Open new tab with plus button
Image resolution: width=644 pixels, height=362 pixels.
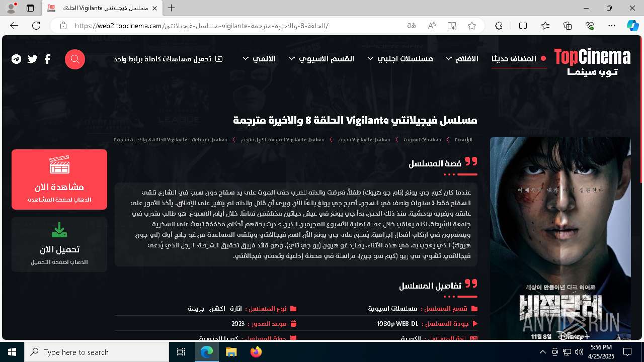pyautogui.click(x=172, y=8)
